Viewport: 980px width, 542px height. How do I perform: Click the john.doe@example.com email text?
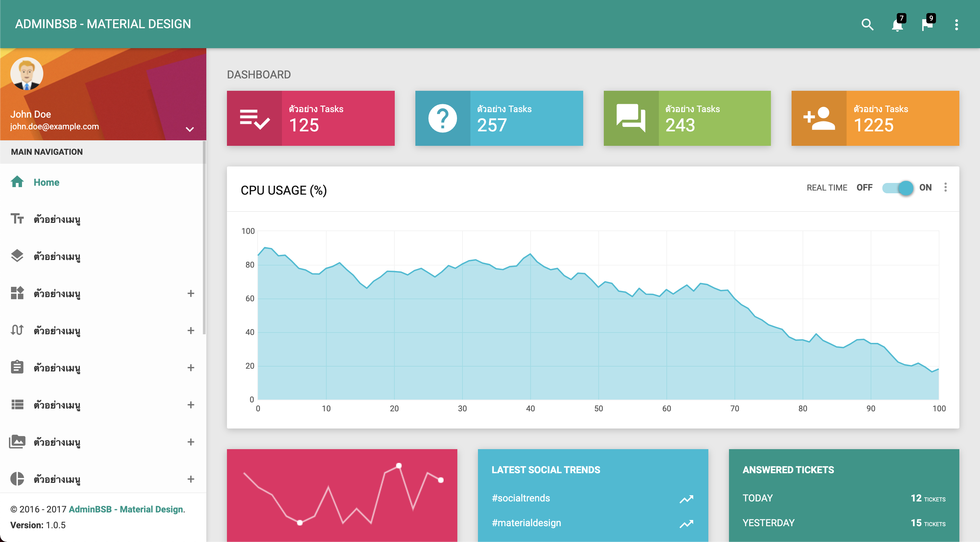pyautogui.click(x=54, y=126)
